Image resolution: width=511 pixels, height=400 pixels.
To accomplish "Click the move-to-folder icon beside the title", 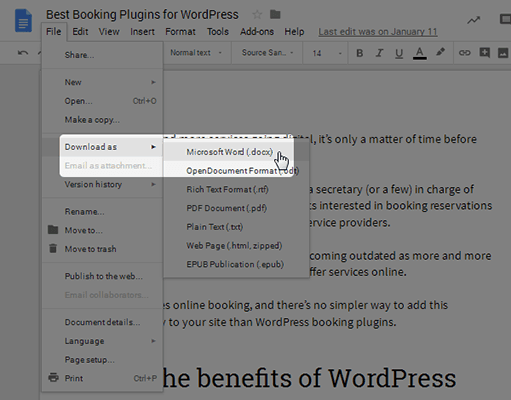I will pos(275,14).
